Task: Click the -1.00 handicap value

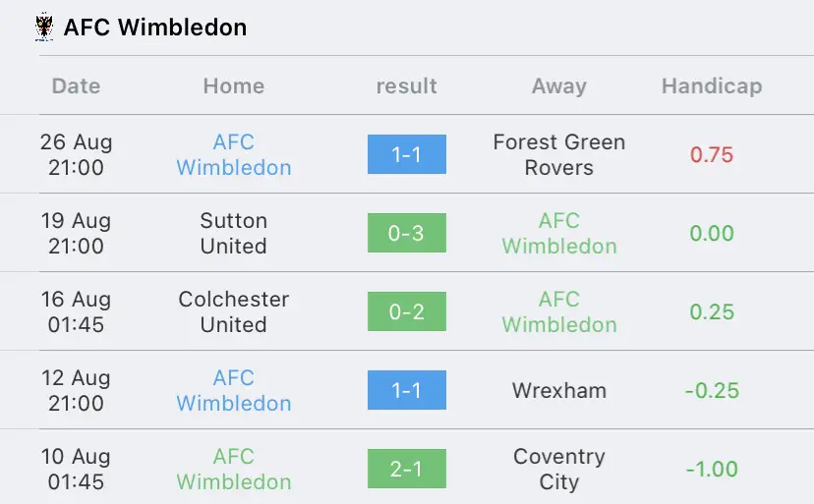Action: 712,470
